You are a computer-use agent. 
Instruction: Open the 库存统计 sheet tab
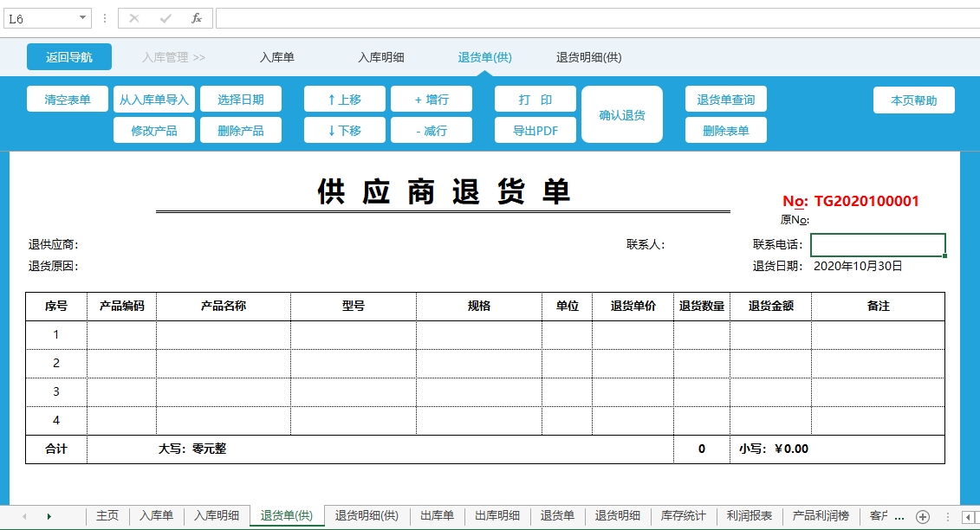pos(683,516)
